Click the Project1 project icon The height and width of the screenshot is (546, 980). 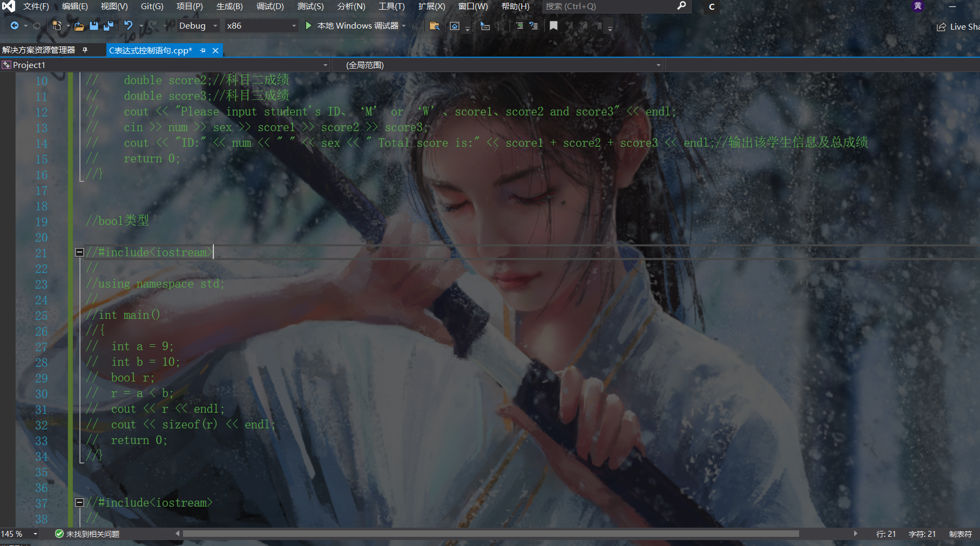coord(6,65)
